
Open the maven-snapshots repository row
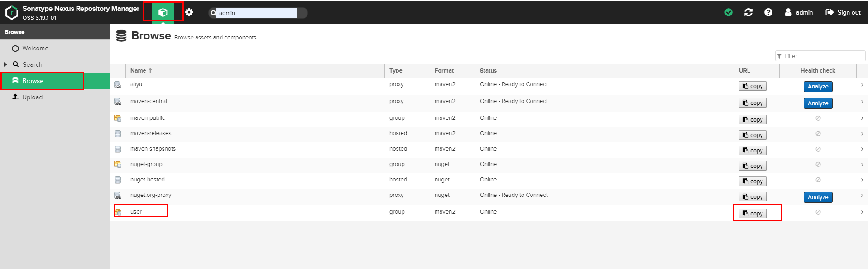click(489, 150)
